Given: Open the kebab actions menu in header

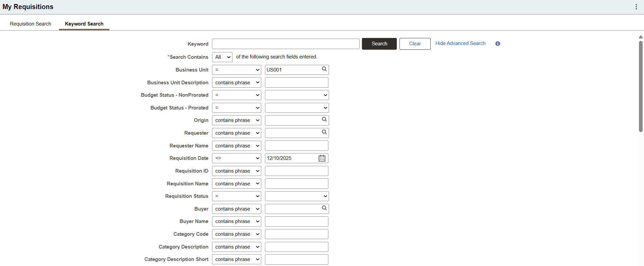Looking at the screenshot, I should 636,7.
